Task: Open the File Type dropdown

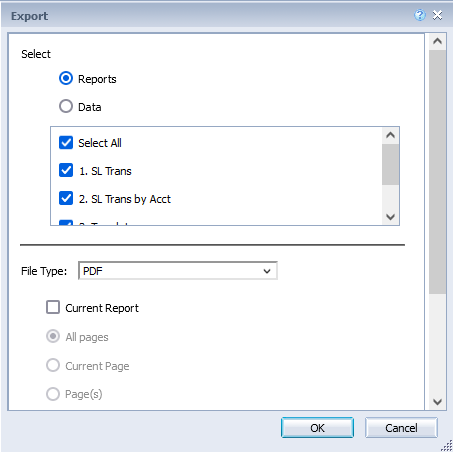Action: tap(178, 271)
